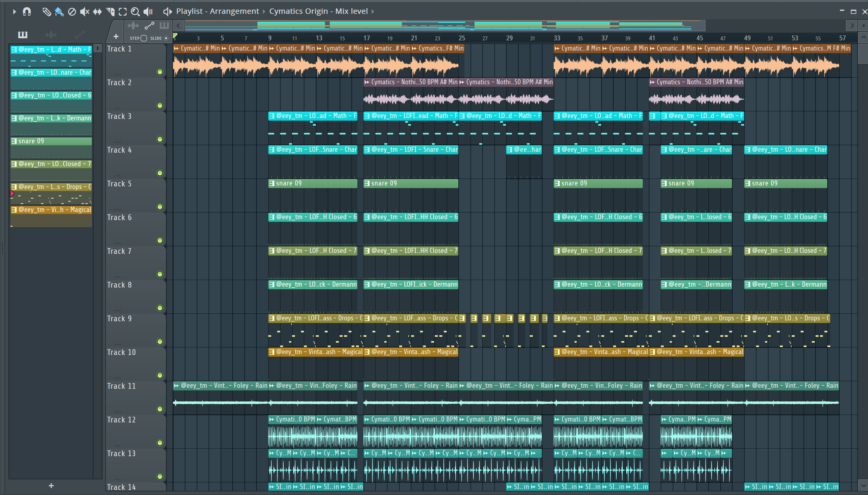
Task: Click the Track 4 header label
Action: coord(119,150)
